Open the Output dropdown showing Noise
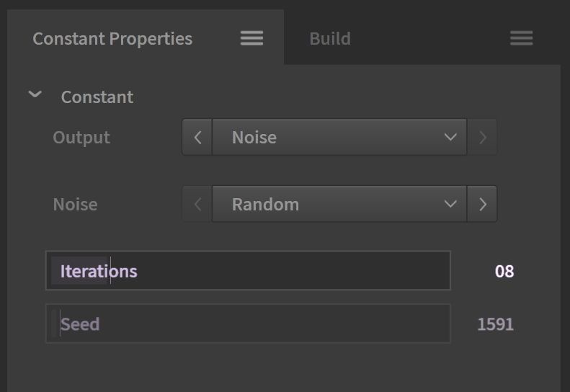This screenshot has height=392, width=570. [339, 138]
